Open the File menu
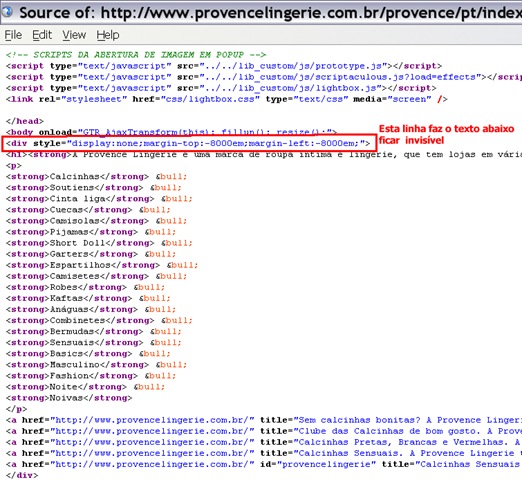Viewport: 522px width, 480px height. [x=13, y=35]
